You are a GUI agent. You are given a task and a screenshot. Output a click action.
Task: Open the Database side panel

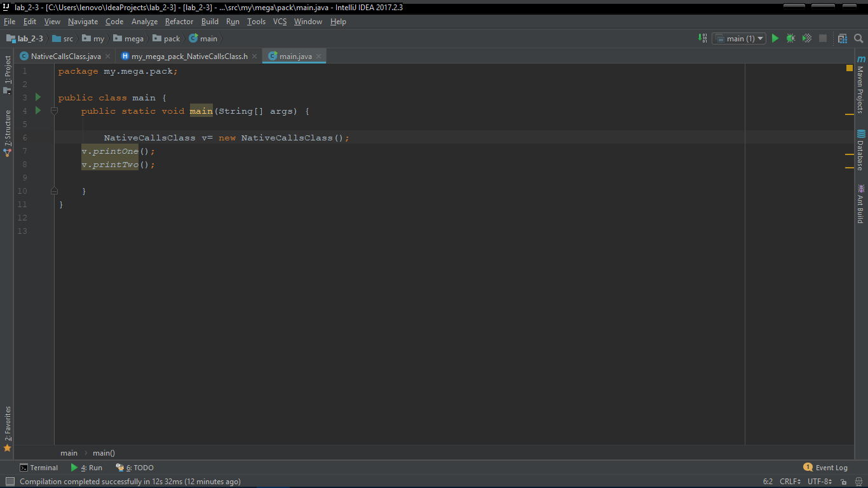860,150
